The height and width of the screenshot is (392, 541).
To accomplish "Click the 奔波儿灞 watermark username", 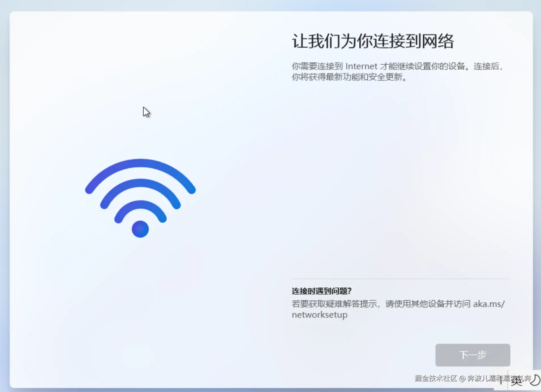I will (x=482, y=378).
